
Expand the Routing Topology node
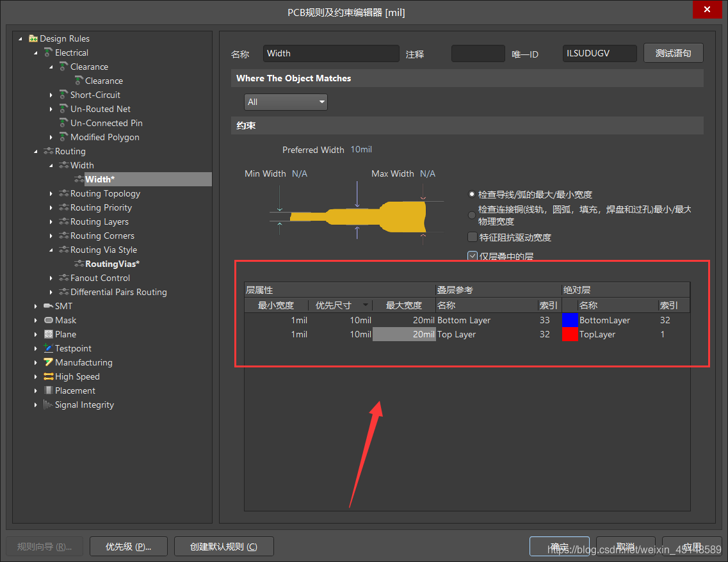click(x=52, y=194)
